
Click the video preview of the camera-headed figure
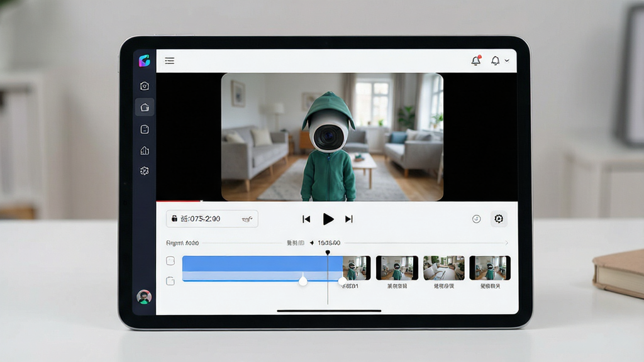[332, 137]
